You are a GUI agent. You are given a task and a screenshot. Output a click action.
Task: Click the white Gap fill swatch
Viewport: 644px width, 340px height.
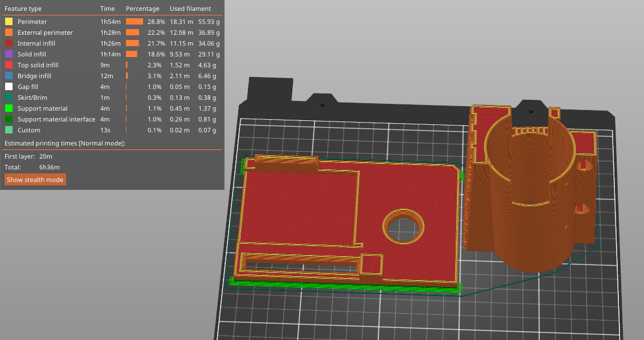9,87
